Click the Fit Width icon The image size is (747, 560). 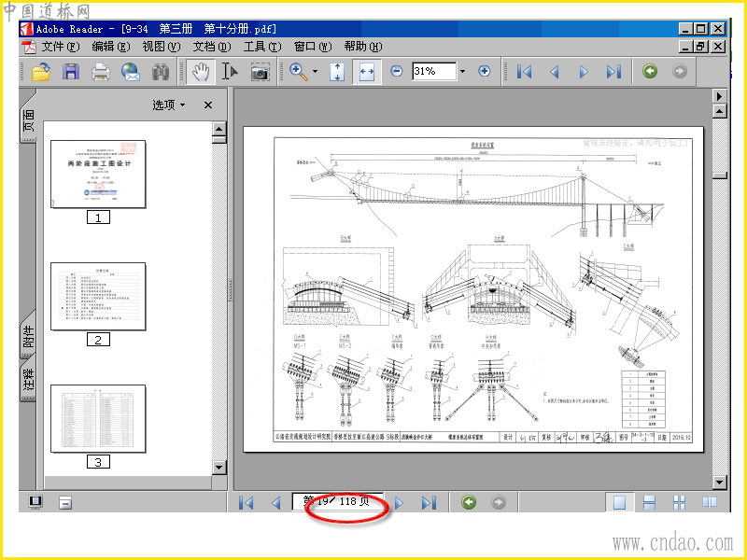click(367, 72)
